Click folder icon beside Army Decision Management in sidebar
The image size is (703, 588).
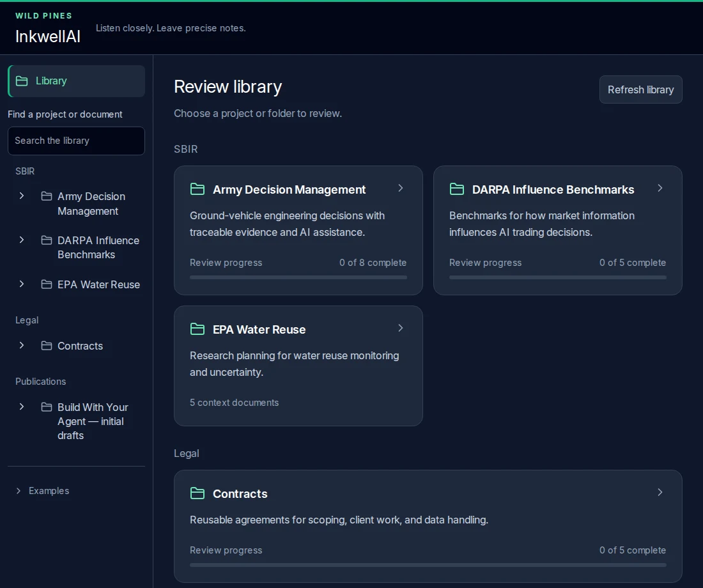click(x=47, y=196)
